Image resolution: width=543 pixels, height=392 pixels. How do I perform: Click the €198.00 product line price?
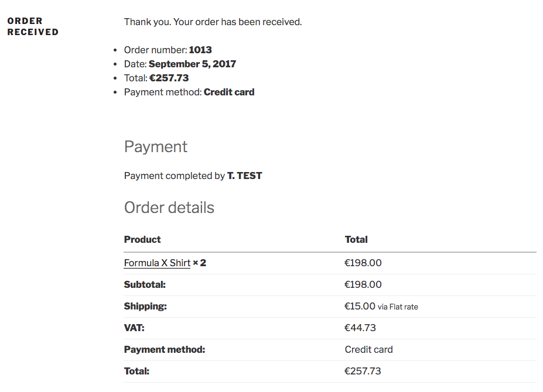point(363,263)
